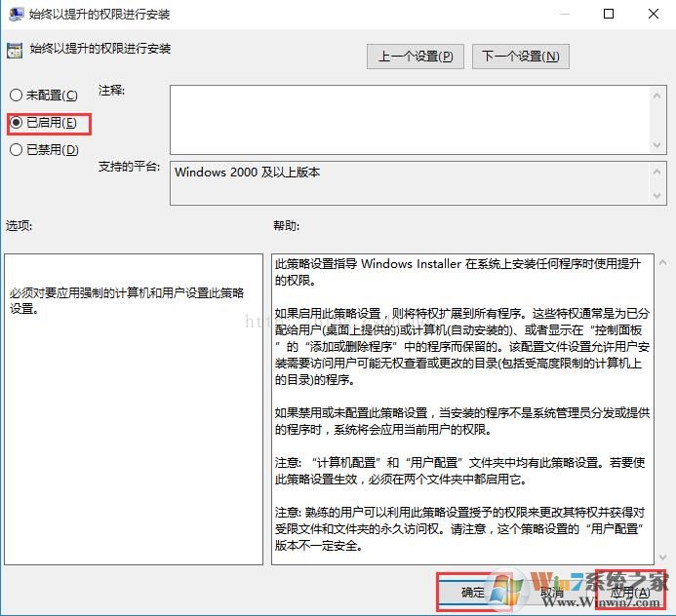This screenshot has height=616, width=676.
Task: Maximize the policy dialog window
Action: (609, 14)
